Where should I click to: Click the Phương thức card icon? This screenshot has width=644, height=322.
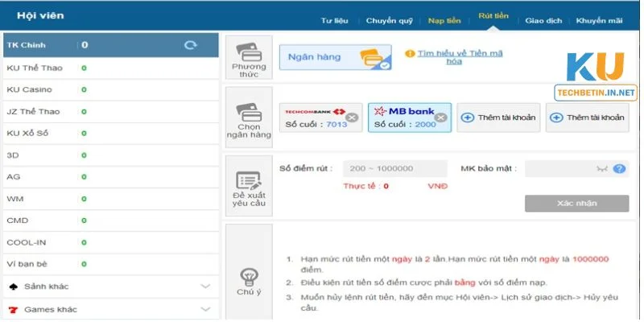tap(249, 52)
